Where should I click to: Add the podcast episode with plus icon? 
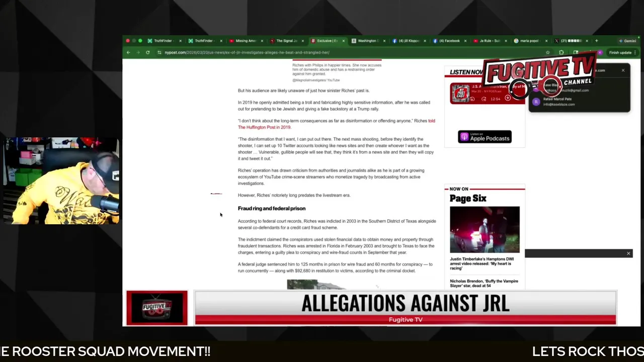508,98
